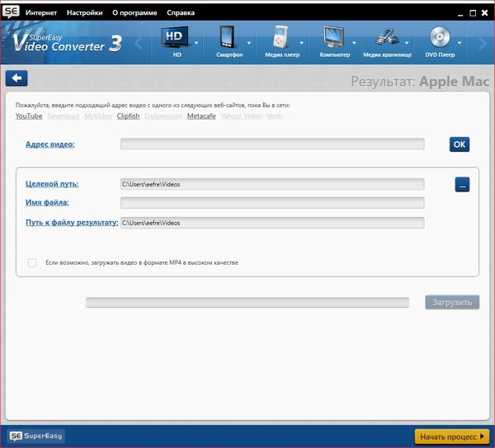Expand the Медиа хранилище dropdown arrow
This screenshot has width=495, height=448.
click(x=407, y=43)
